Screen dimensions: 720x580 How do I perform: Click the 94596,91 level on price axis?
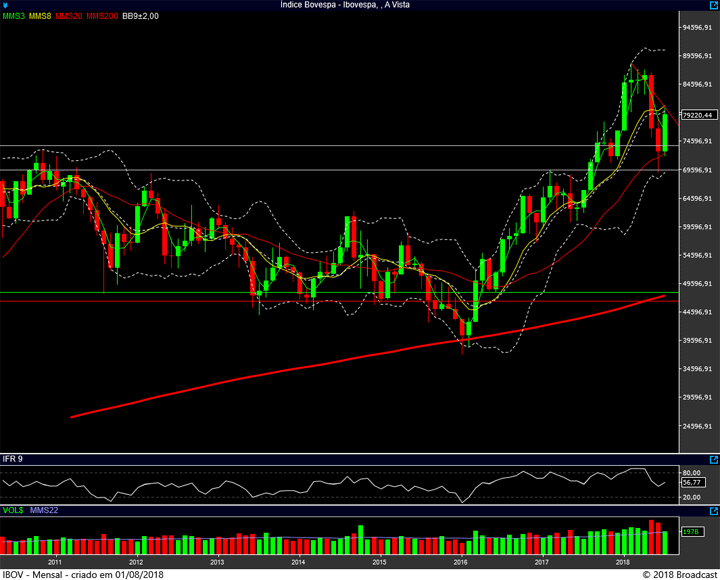(x=698, y=28)
